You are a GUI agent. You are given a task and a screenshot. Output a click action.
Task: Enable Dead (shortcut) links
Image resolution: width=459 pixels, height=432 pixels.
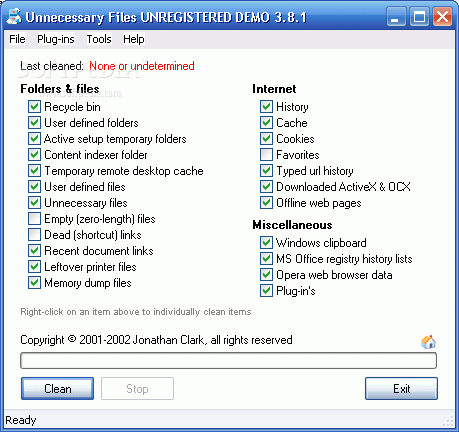[x=34, y=235]
